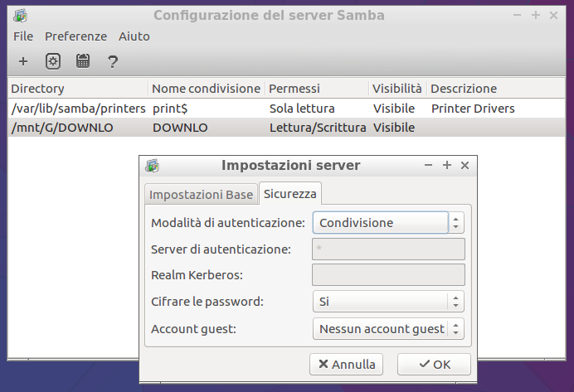Click Samba app icon in main title bar
Viewport: 574px width, 392px height.
(21, 16)
